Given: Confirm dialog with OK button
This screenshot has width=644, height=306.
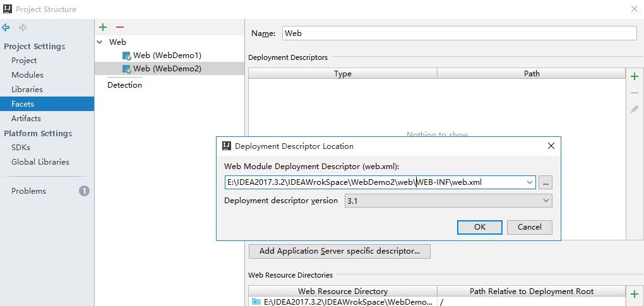Looking at the screenshot, I should (480, 227).
